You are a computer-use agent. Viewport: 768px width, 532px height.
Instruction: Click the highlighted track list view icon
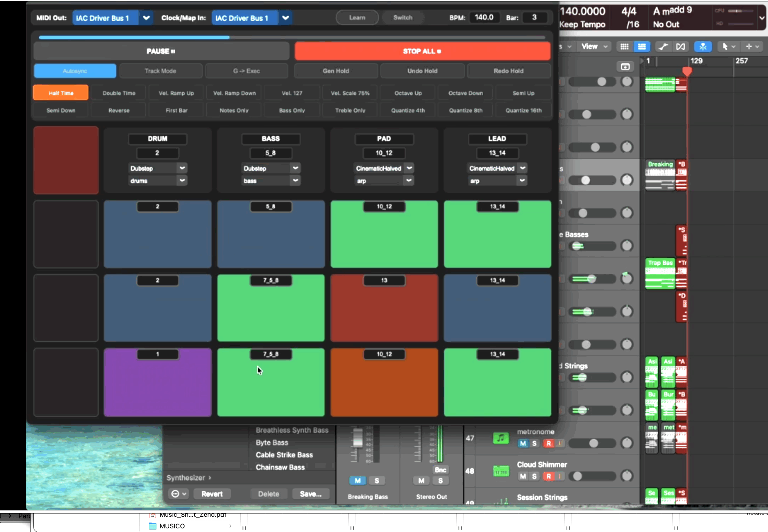click(642, 46)
